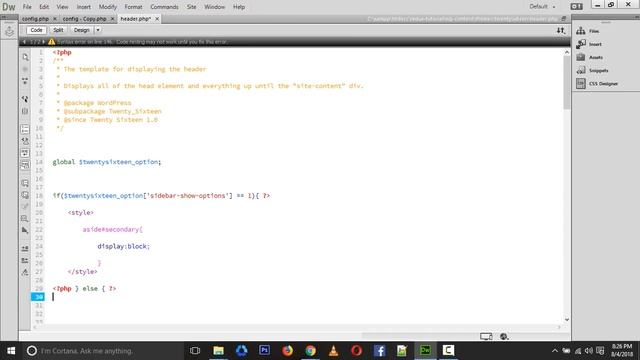Click the Recent Snippets icon
Screen dimensions: 640x360
(25, 218)
